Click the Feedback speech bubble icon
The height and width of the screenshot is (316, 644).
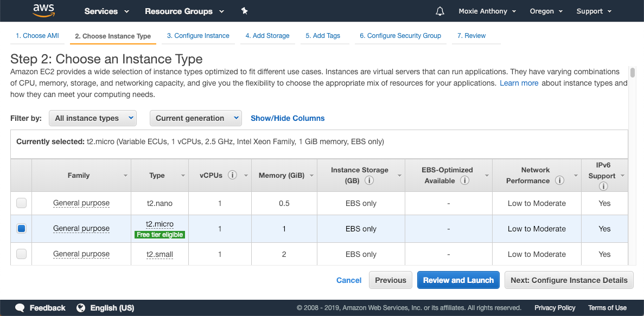pos(20,308)
